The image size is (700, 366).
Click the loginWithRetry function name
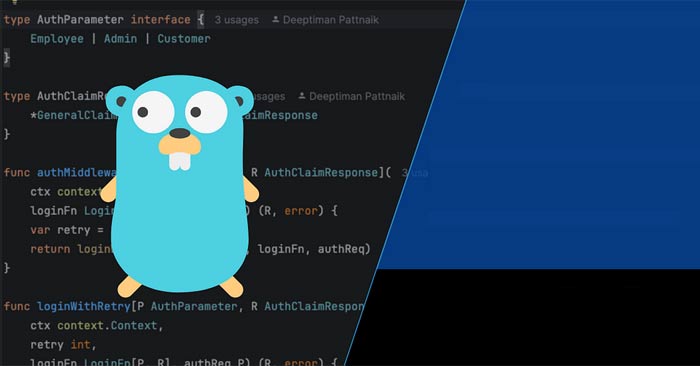pos(83,307)
